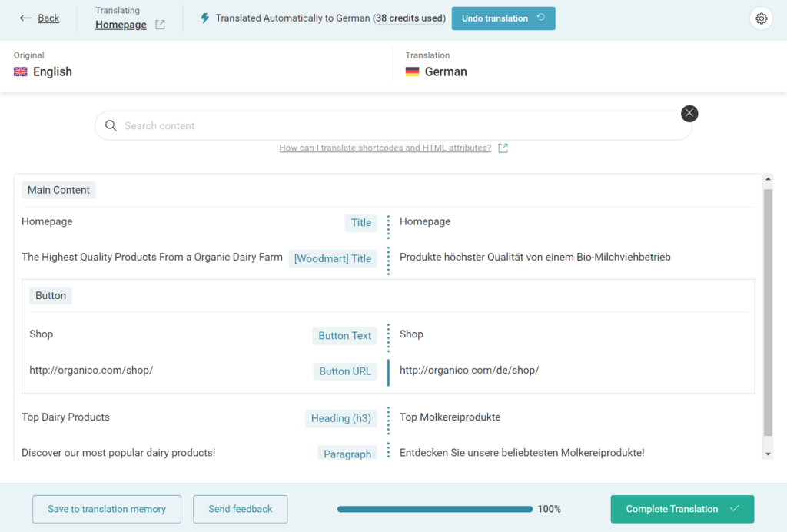The height and width of the screenshot is (532, 787).
Task: Click '38 credits used' text
Action: [409, 18]
